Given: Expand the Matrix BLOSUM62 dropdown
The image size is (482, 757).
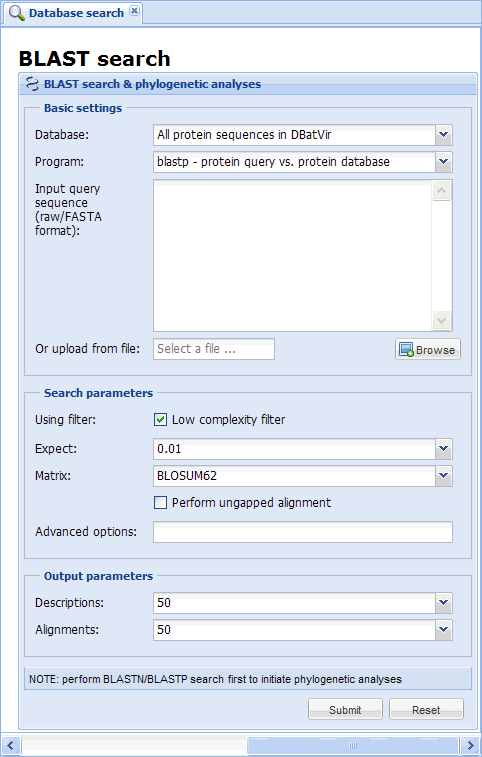Looking at the screenshot, I should [x=444, y=476].
